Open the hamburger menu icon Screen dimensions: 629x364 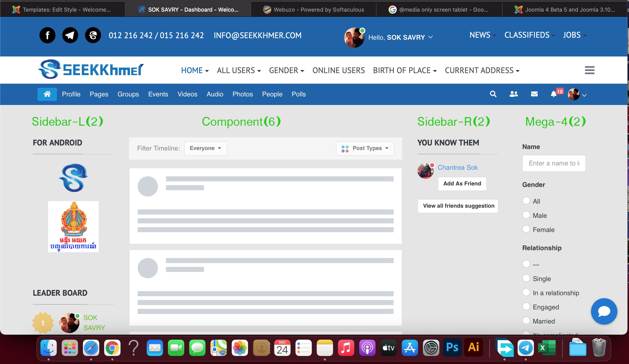[590, 70]
